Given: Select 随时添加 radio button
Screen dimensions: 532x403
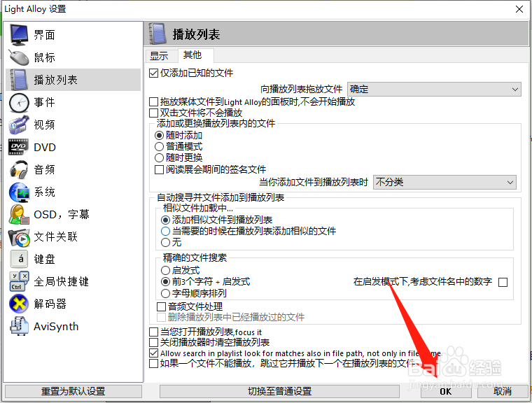Looking at the screenshot, I should (159, 135).
